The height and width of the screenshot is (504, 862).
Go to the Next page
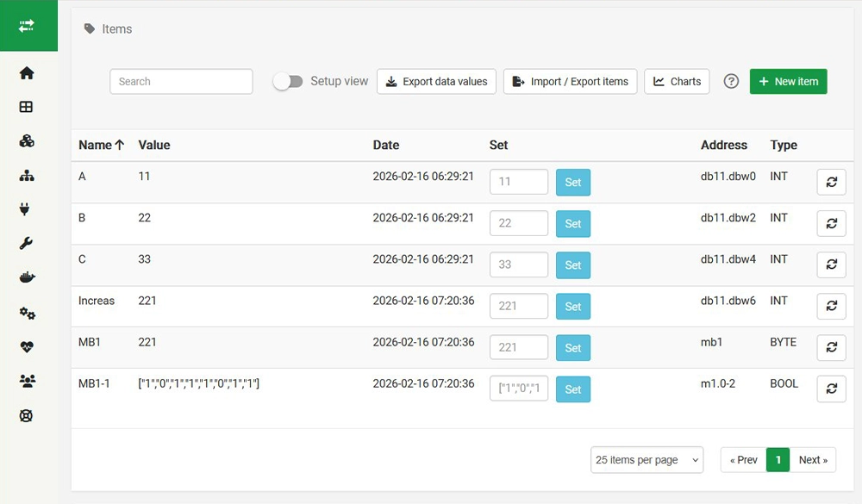point(813,459)
